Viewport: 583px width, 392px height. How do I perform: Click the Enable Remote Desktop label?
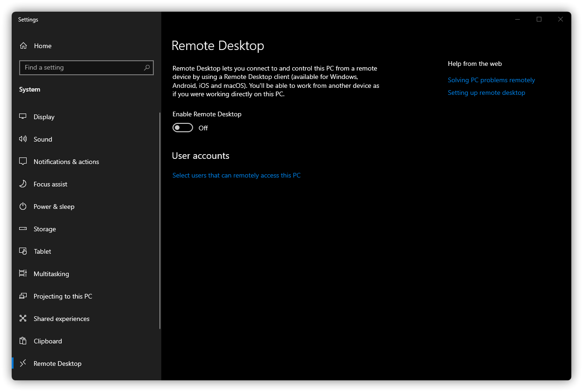207,114
